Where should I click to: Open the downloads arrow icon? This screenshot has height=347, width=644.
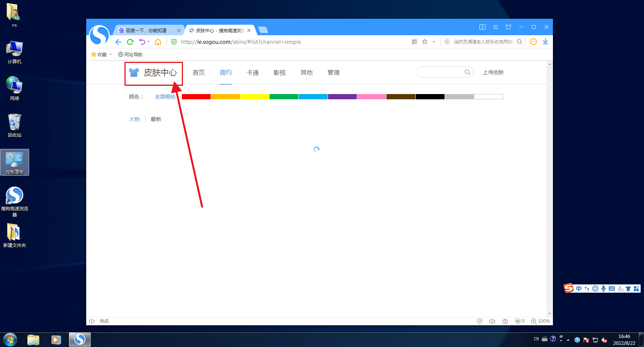click(545, 42)
